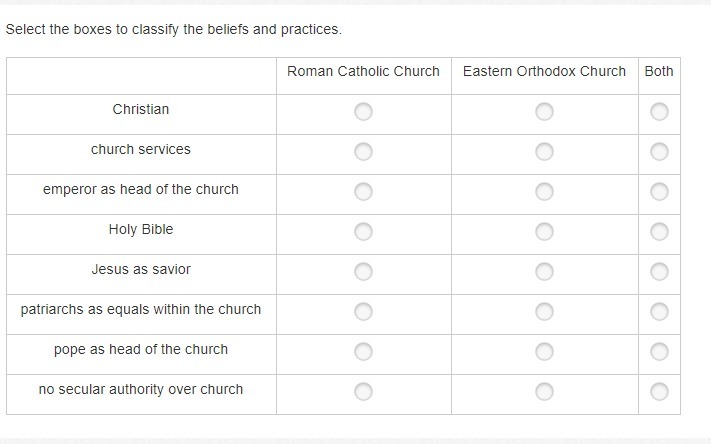Pick Both for Jesus as savior
The image size is (711, 444).
point(659,271)
